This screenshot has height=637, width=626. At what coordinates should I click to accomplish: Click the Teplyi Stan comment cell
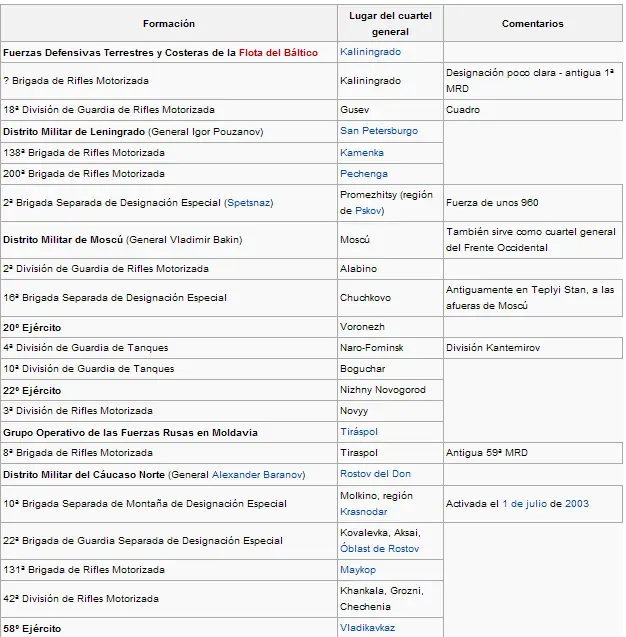click(x=533, y=298)
